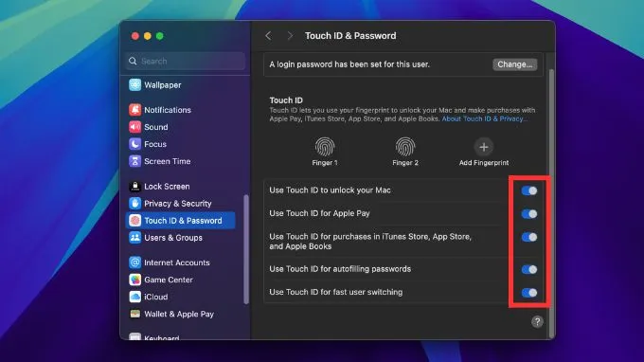Screen dimensions: 644x362
Task: Toggle Use Touch ID to unlock your Mac
Action: (529, 190)
